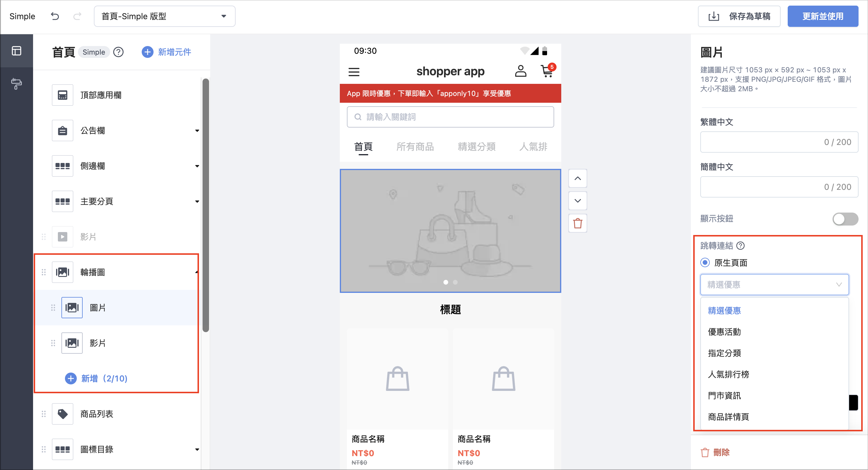Switch to 精選分類 tab in preview
The width and height of the screenshot is (868, 470).
477,146
